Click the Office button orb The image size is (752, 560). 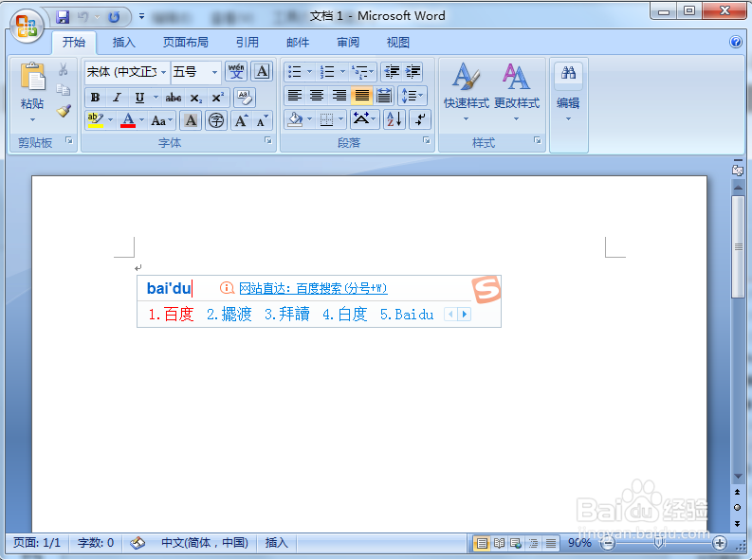27,26
